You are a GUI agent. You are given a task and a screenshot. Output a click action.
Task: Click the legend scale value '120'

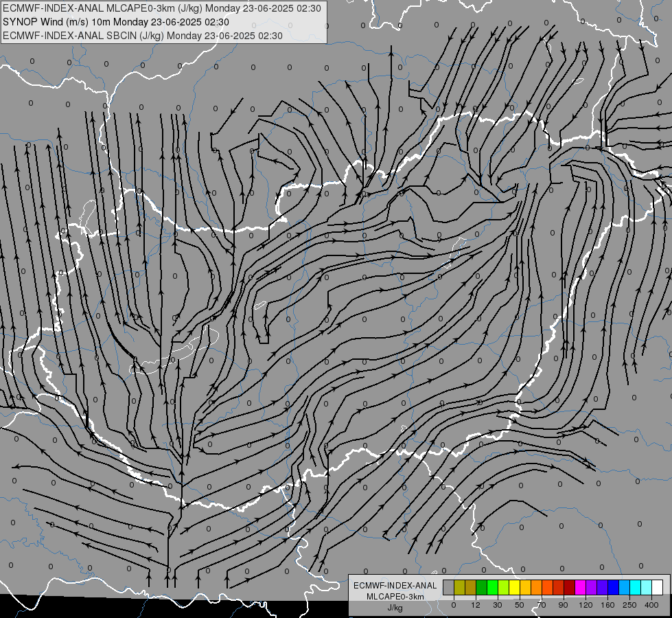[586, 605]
